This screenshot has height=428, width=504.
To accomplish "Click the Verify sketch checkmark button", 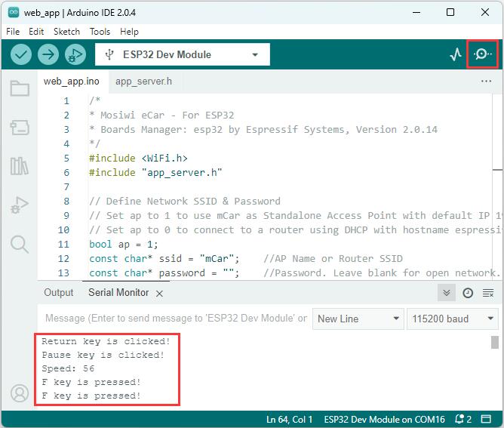I will [x=21, y=54].
